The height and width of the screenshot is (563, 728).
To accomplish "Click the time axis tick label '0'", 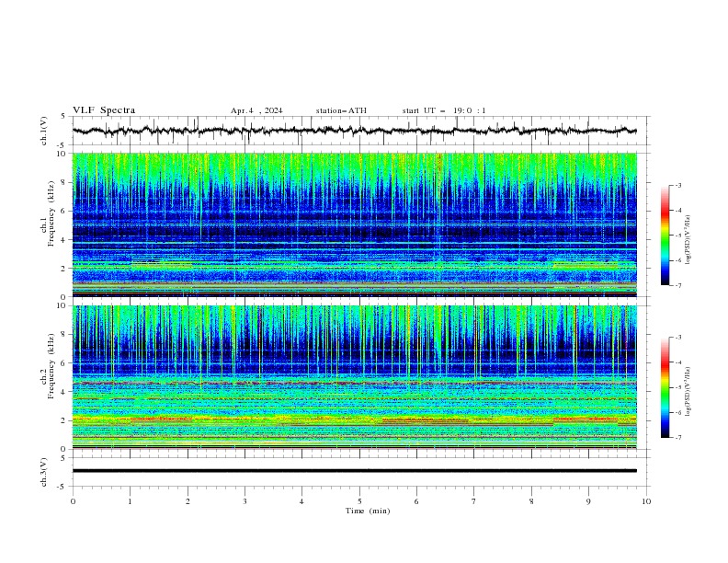I will (x=73, y=501).
